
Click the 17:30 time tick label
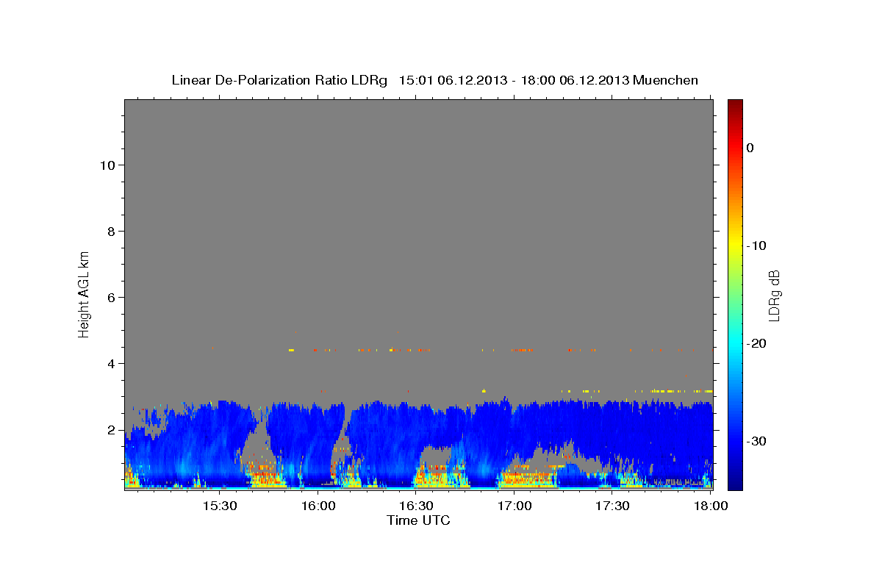tap(612, 506)
